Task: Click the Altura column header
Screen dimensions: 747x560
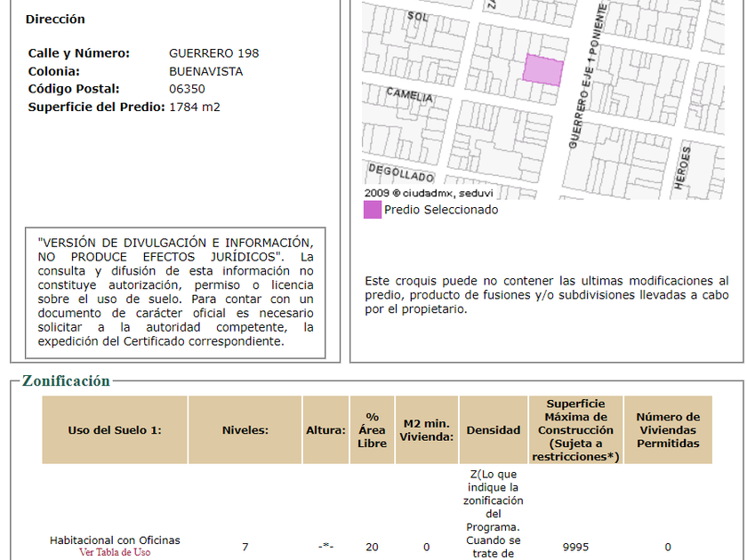Action: point(325,430)
